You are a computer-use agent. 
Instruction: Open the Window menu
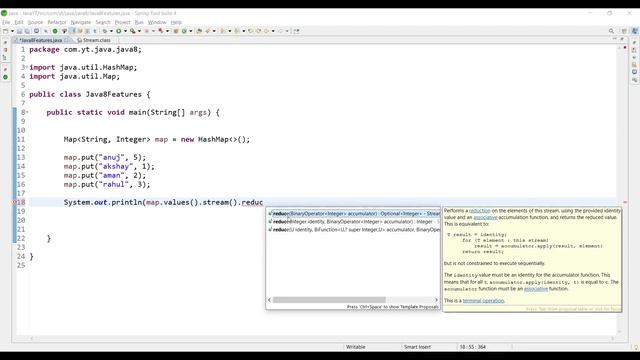[157, 22]
